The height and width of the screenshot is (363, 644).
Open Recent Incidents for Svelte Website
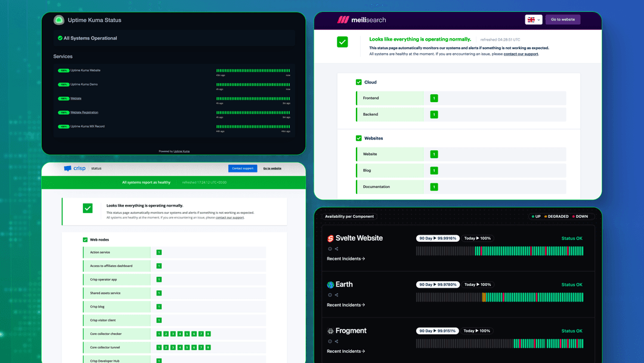point(345,259)
